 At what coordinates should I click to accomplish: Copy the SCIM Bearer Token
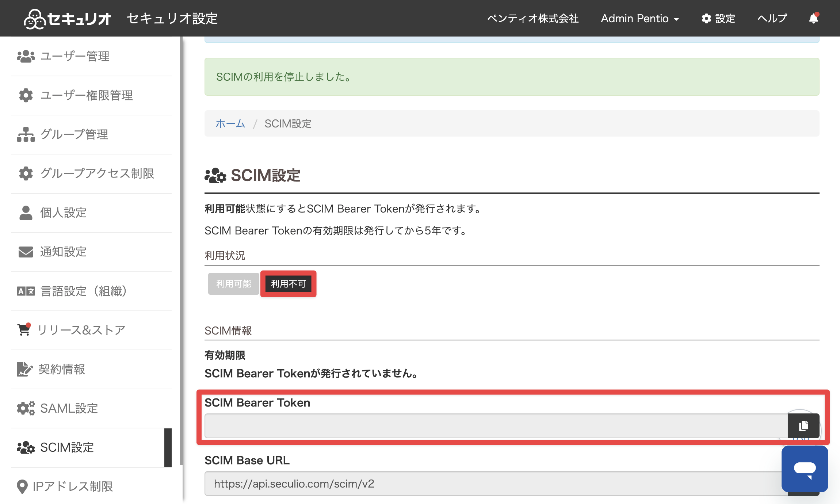[803, 426]
